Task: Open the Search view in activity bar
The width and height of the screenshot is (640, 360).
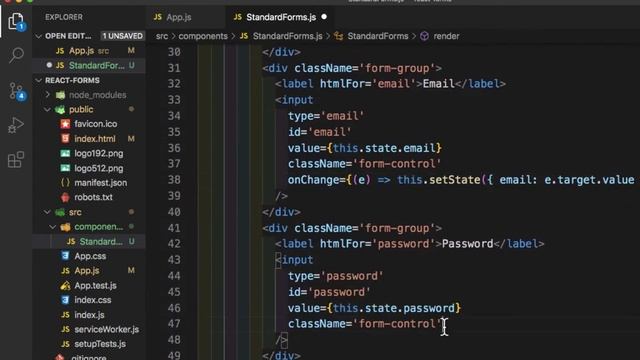Action: coord(16,55)
